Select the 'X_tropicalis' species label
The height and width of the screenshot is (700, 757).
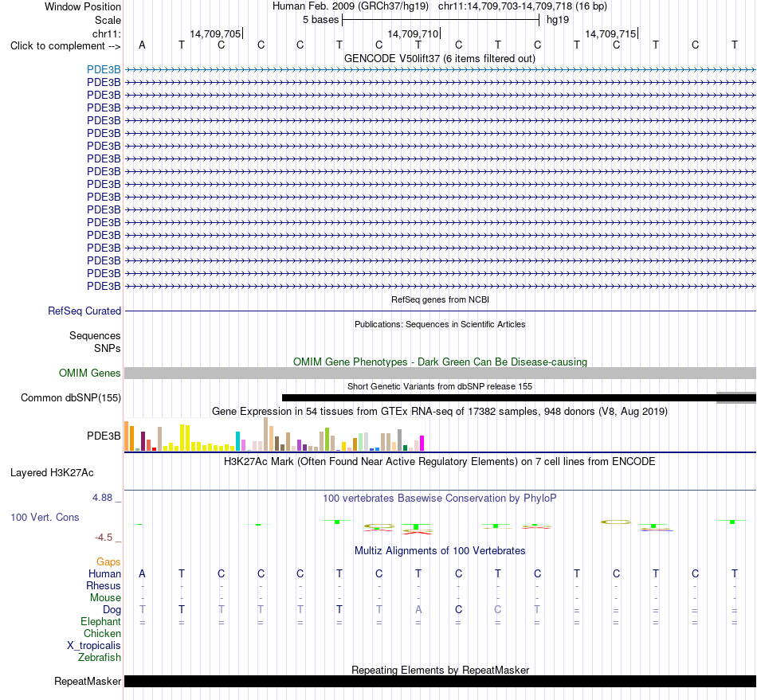[94, 646]
